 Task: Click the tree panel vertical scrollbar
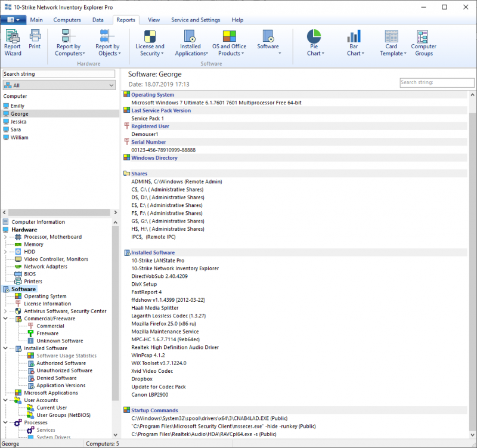coord(115,313)
